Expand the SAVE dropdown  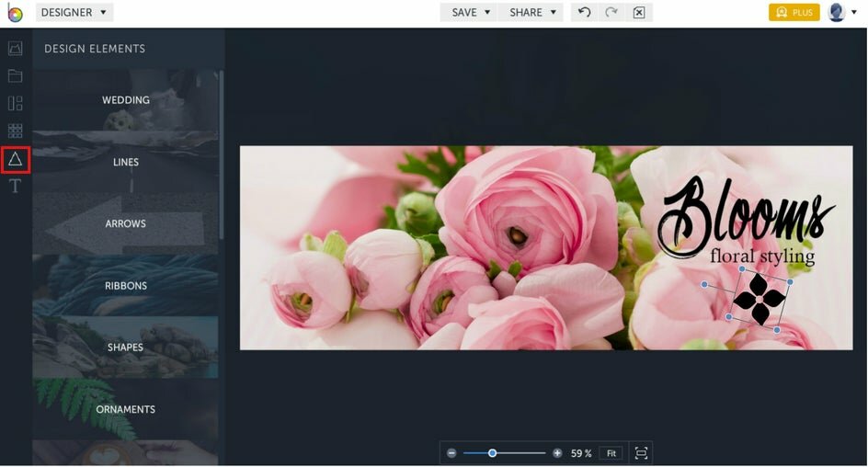(x=471, y=12)
